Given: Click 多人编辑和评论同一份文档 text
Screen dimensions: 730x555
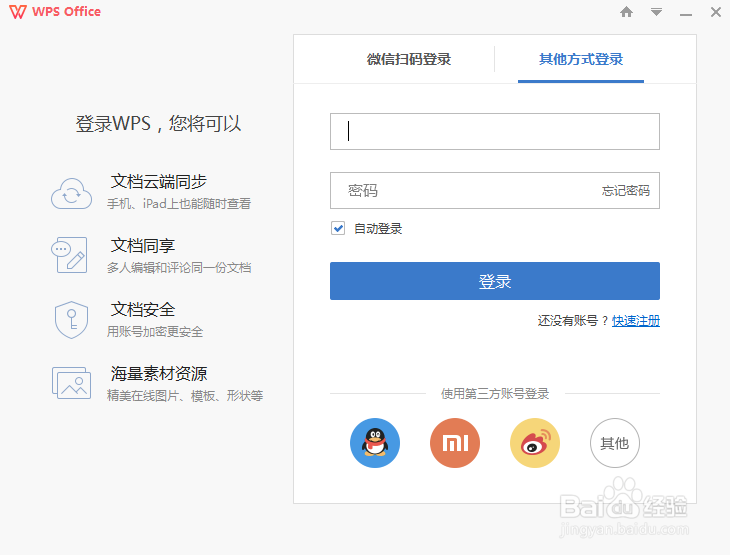Looking at the screenshot, I should [x=179, y=267].
